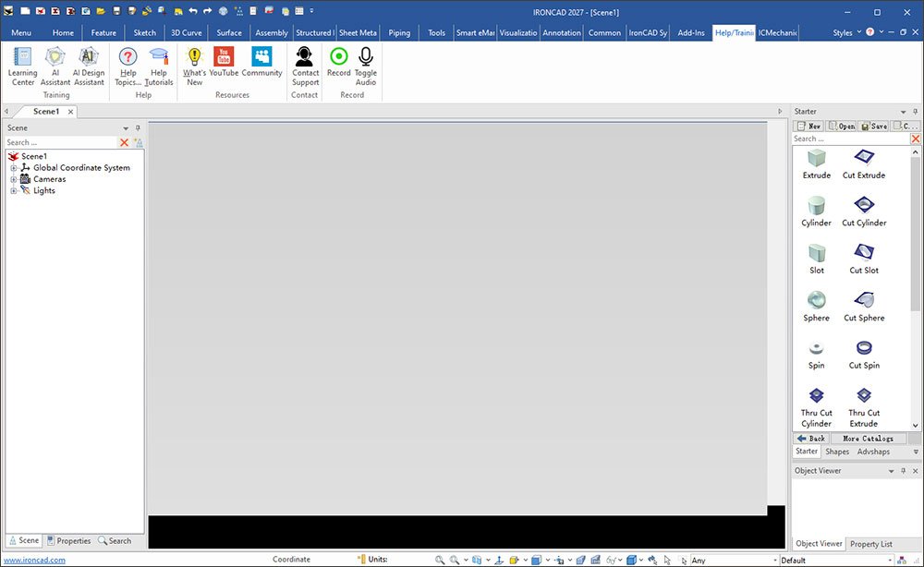Open the AI Design Assistant
Screen dimensions: 924x567
click(x=89, y=66)
